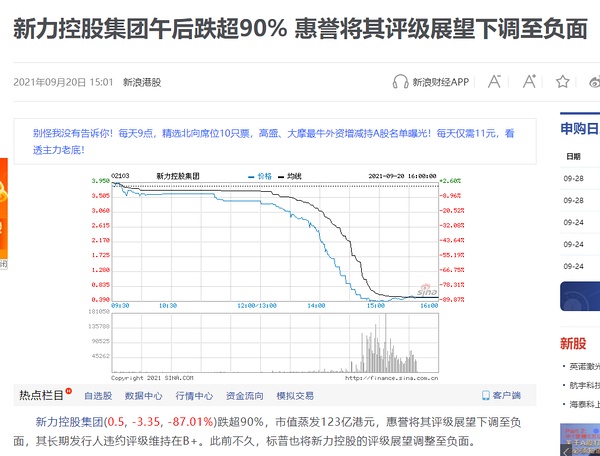Open the 自选股 tab

98,396
